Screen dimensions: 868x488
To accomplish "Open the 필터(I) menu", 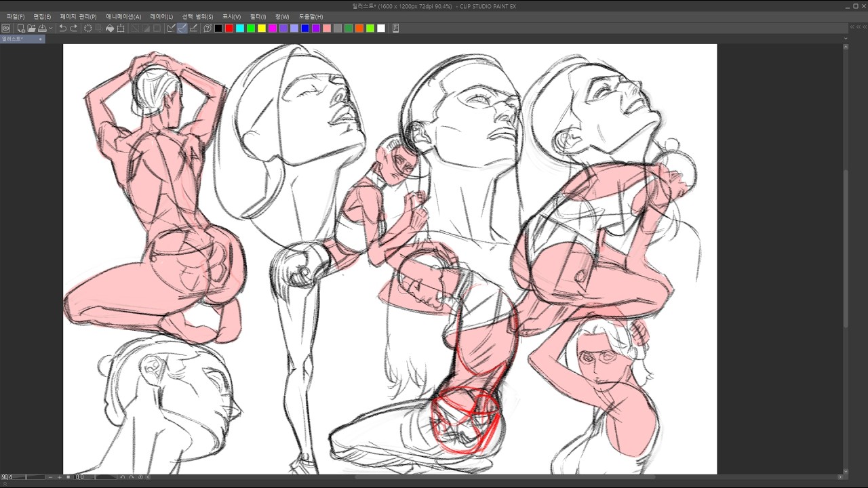I will click(258, 16).
